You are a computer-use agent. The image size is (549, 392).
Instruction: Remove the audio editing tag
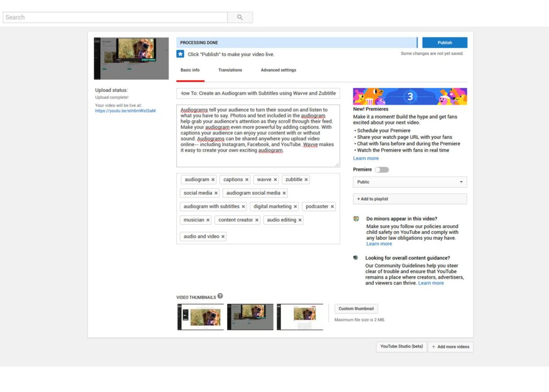point(300,220)
